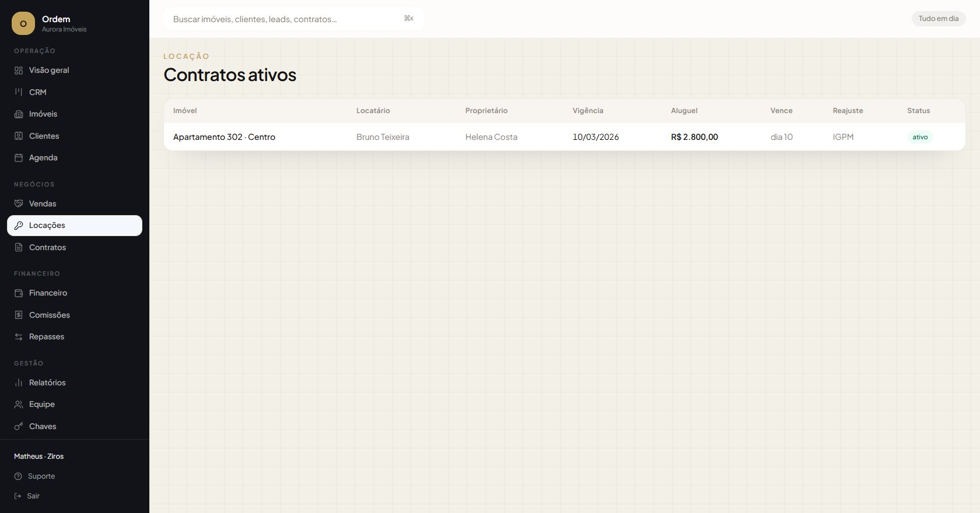Open the Comissões dollar icon
Screen dimensions: 980x513
[19, 315]
